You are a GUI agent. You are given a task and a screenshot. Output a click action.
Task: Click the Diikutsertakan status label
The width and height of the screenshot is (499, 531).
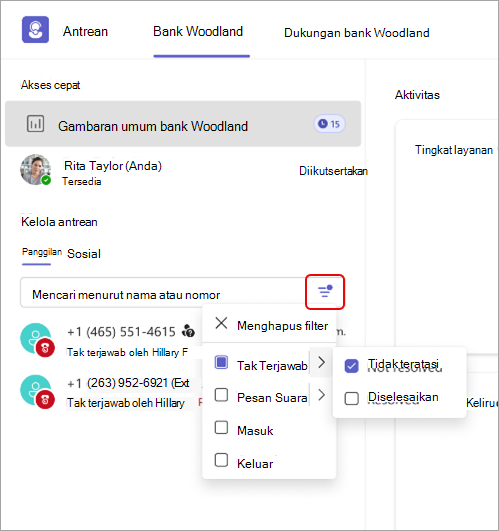pos(333,171)
